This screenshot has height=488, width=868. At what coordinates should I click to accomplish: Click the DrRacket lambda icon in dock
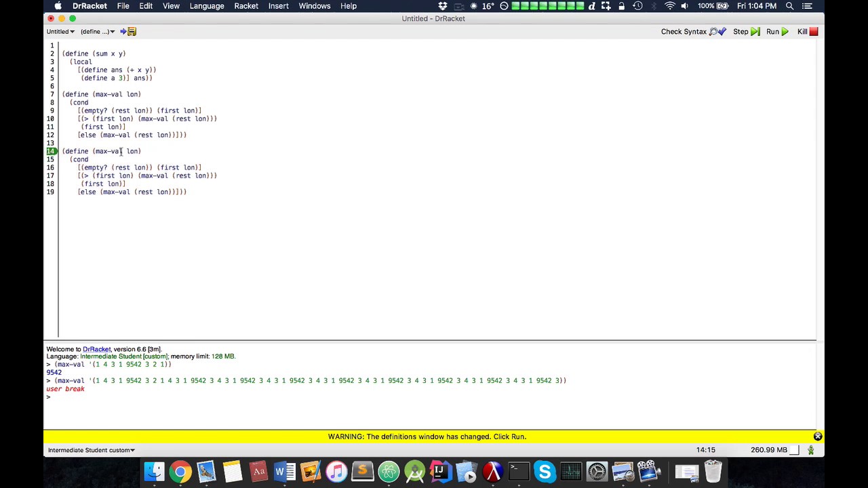(492, 471)
